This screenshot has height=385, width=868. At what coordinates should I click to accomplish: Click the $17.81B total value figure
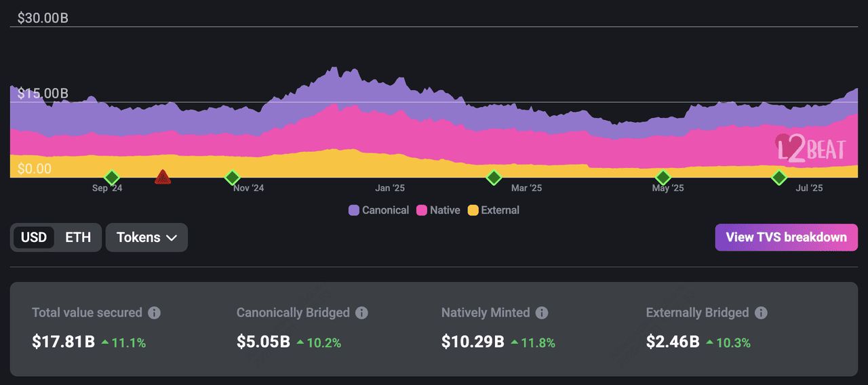(63, 342)
